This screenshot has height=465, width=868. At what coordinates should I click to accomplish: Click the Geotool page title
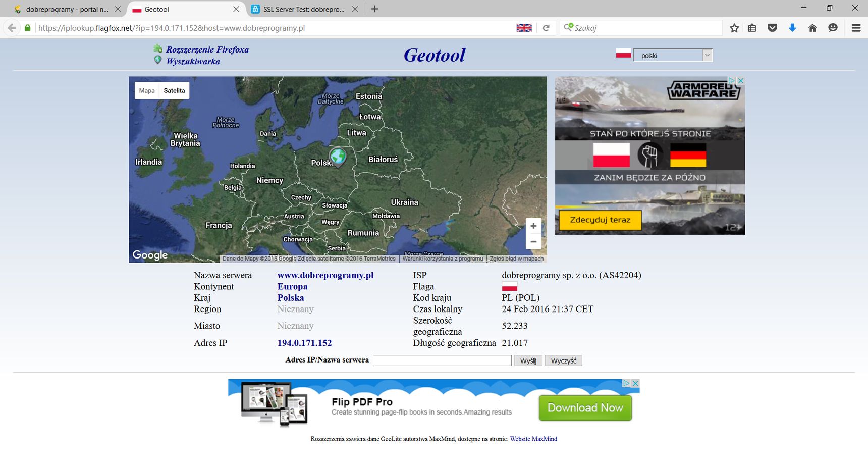pyautogui.click(x=435, y=55)
